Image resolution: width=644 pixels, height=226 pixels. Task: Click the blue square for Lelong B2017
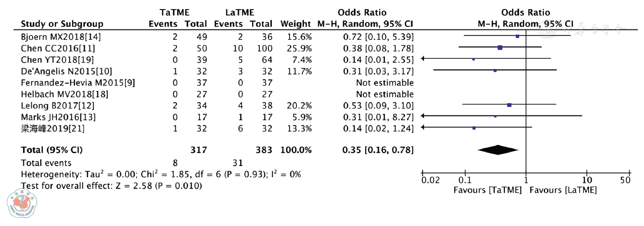(509, 105)
